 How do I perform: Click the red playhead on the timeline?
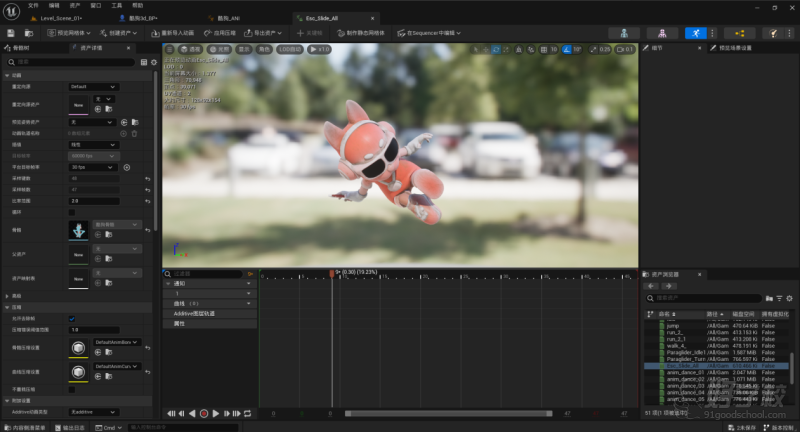[331, 273]
